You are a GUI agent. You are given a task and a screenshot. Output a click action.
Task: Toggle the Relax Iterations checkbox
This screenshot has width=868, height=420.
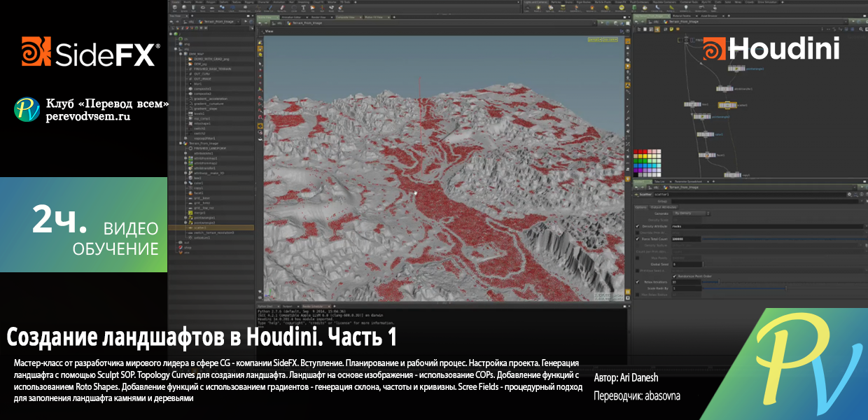click(637, 282)
